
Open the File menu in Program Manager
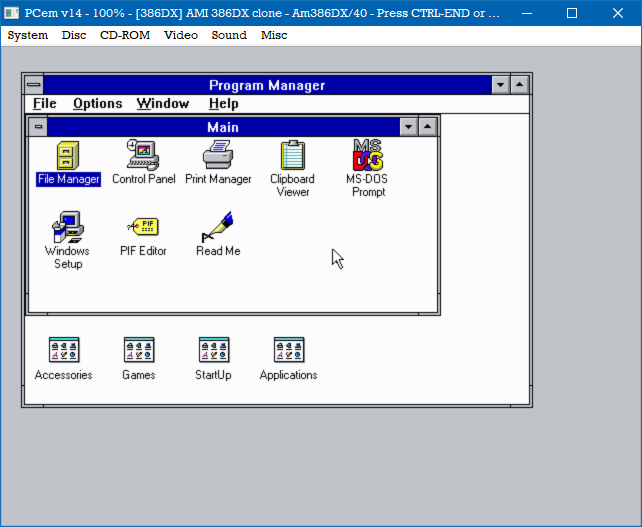[44, 104]
